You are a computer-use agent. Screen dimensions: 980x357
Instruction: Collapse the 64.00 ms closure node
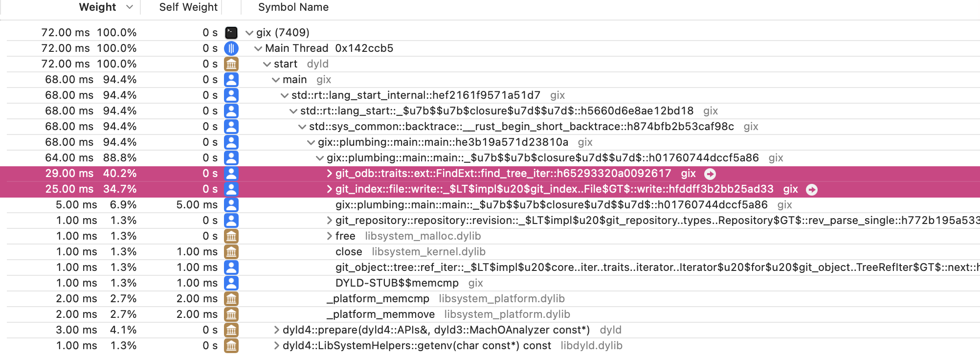[320, 158]
